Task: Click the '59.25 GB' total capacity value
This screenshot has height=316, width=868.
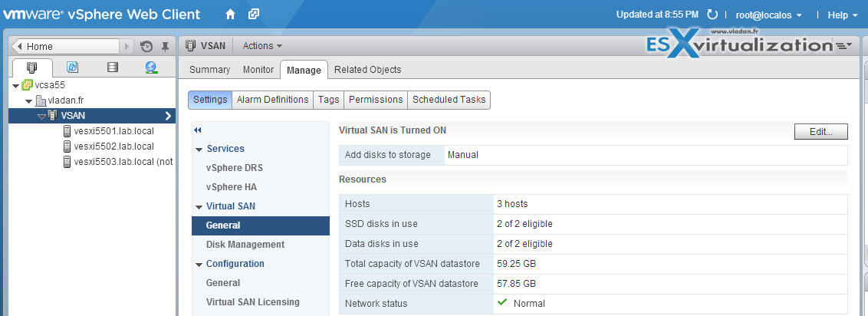Action: [517, 263]
